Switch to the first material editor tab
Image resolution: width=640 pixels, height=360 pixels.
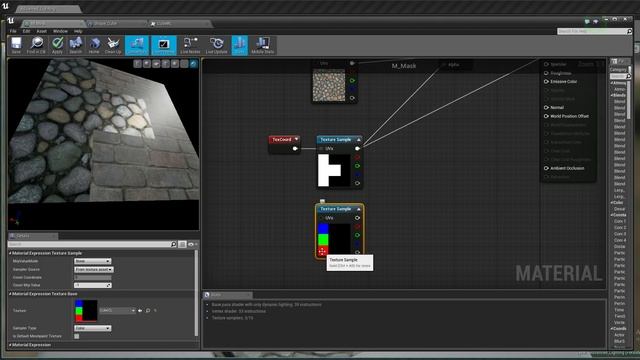tap(53, 23)
